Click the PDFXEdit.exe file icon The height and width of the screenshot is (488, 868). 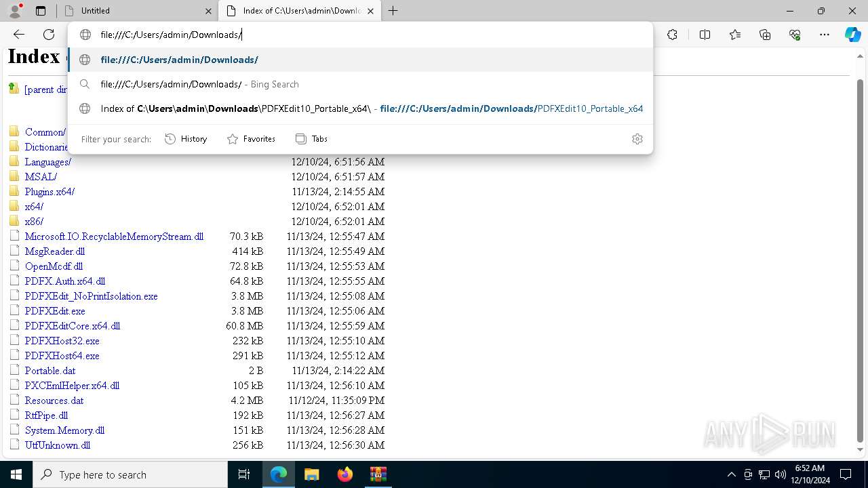(14, 310)
